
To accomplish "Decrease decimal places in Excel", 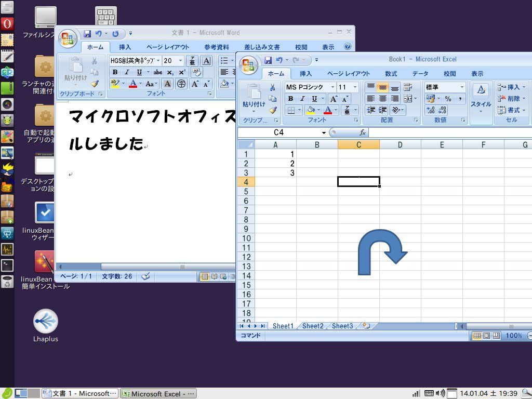I will pyautogui.click(x=443, y=110).
